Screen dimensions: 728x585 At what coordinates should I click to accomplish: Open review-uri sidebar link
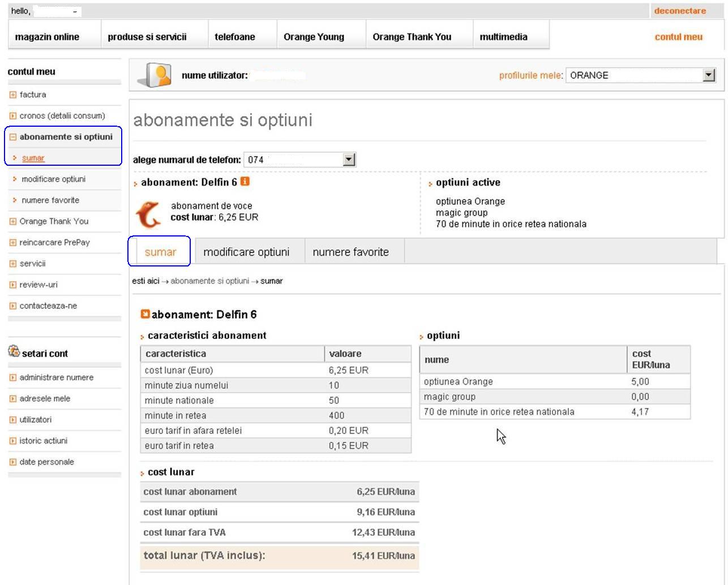(38, 285)
